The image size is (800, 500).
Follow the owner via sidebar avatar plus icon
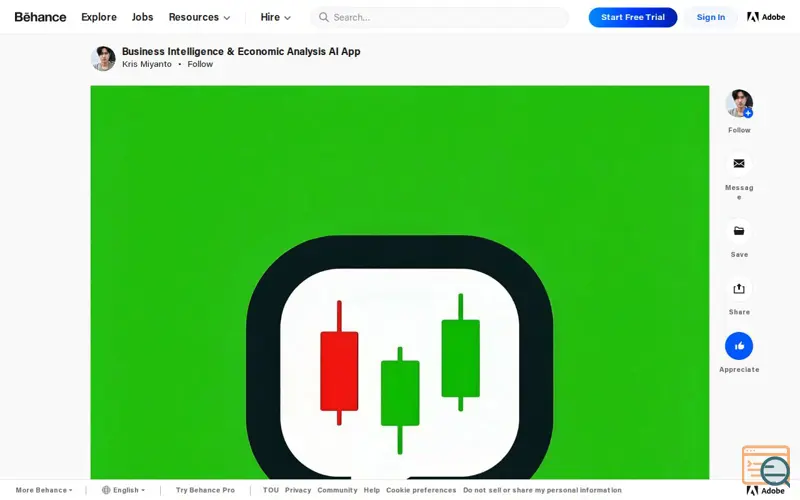(748, 113)
